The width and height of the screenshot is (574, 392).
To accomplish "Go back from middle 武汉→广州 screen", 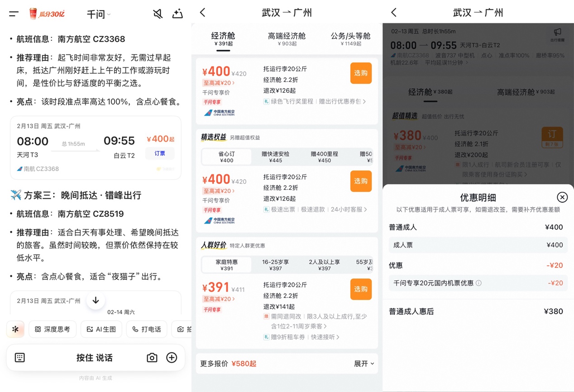I will click(203, 13).
